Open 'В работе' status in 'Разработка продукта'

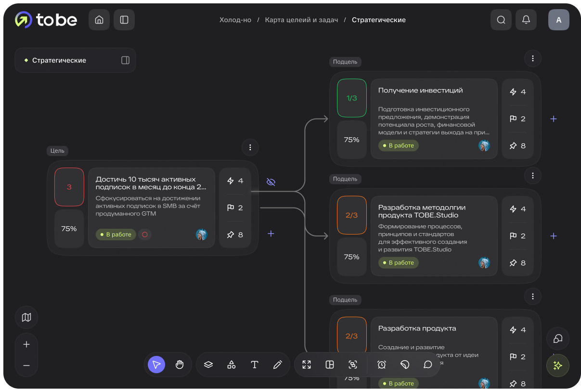(x=398, y=383)
